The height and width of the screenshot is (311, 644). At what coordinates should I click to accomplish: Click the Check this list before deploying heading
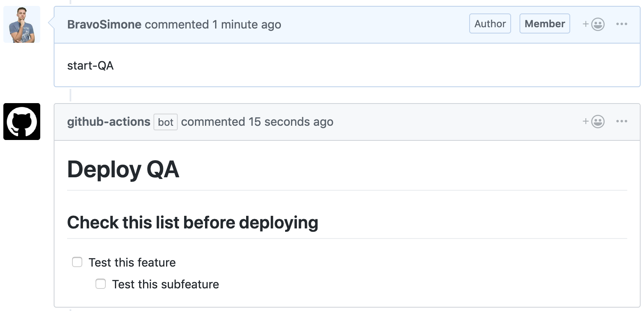pos(192,222)
